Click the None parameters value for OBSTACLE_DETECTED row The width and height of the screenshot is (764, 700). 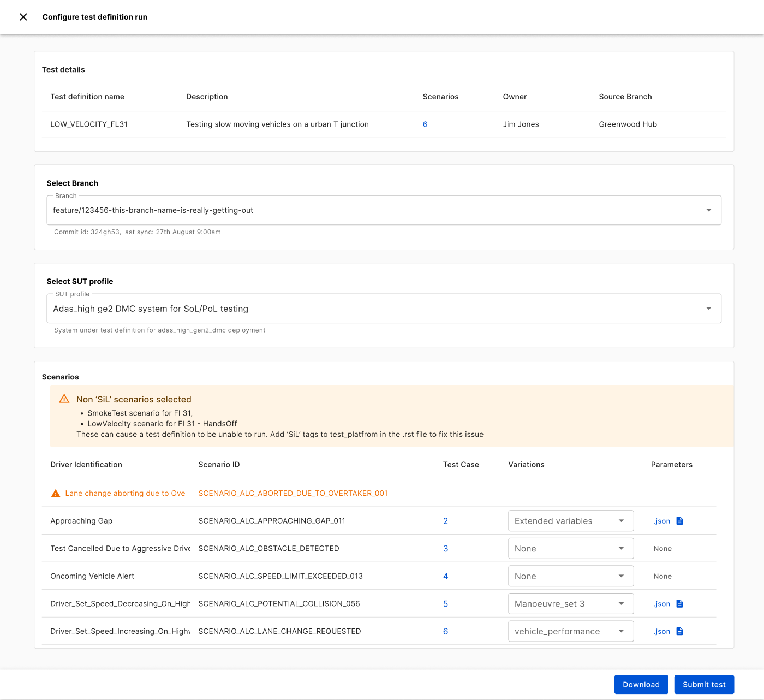(662, 549)
